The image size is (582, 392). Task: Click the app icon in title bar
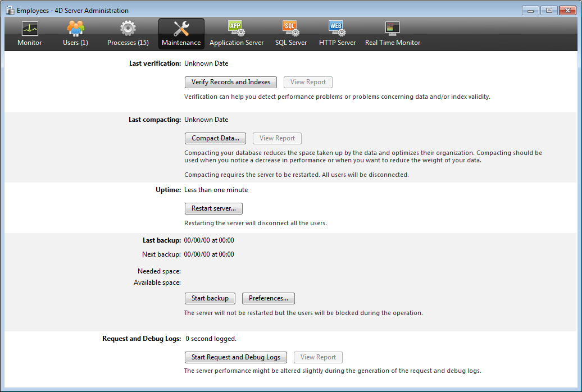click(x=10, y=10)
